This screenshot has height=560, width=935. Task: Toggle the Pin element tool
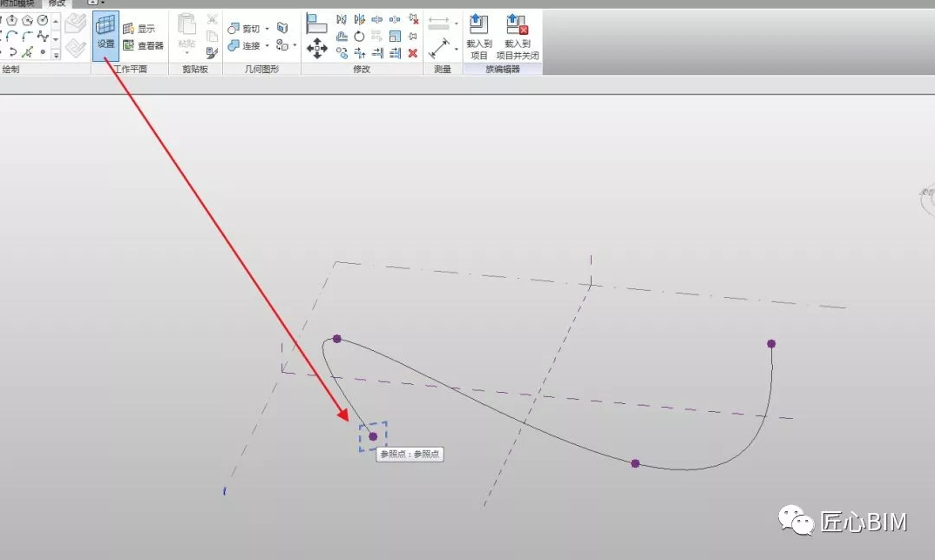(413, 37)
